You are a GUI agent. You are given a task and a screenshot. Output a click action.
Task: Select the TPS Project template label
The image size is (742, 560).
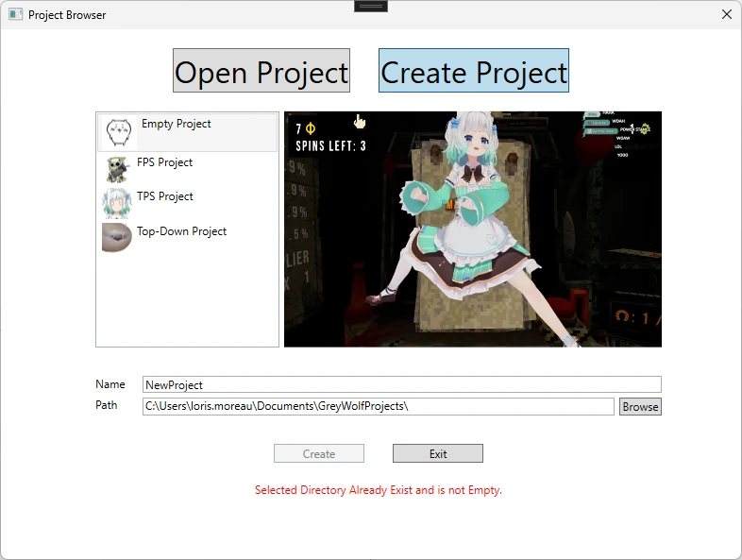point(165,196)
